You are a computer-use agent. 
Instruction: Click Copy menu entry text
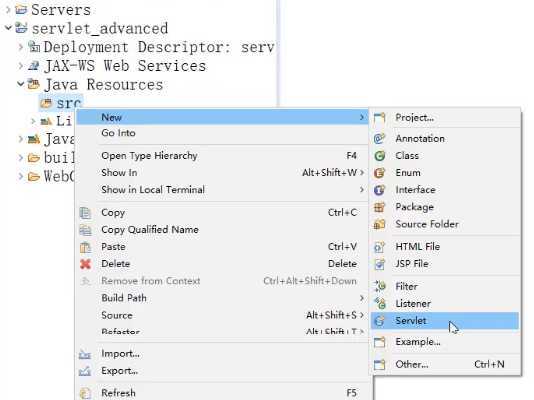pos(113,213)
